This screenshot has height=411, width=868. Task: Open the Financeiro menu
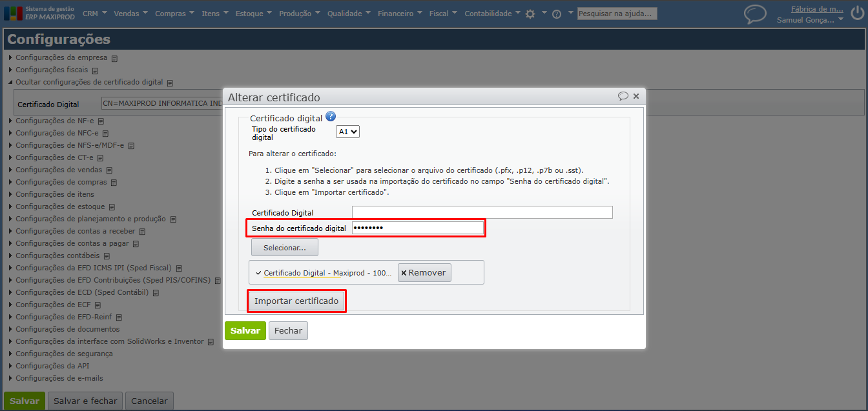coord(400,14)
